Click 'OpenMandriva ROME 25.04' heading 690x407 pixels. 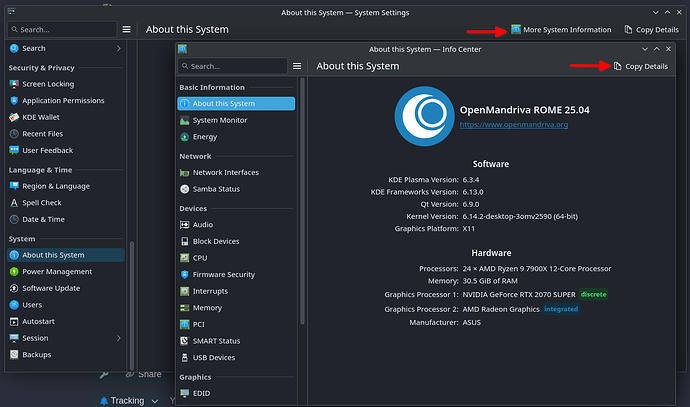click(x=525, y=110)
